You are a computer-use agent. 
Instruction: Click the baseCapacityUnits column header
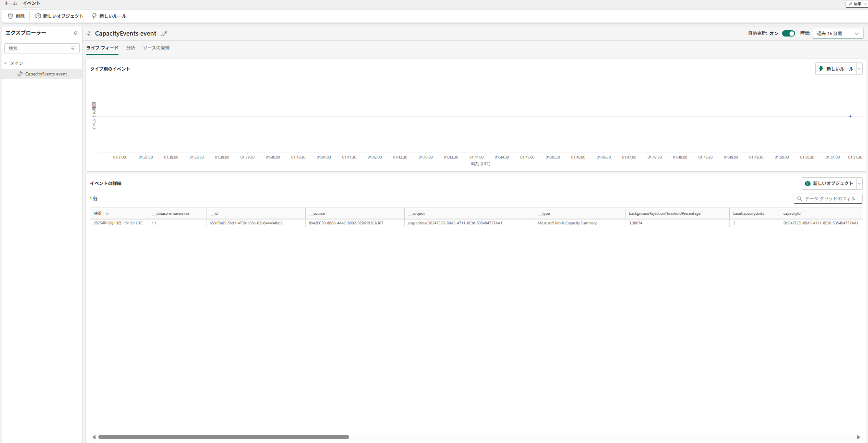click(x=755, y=213)
